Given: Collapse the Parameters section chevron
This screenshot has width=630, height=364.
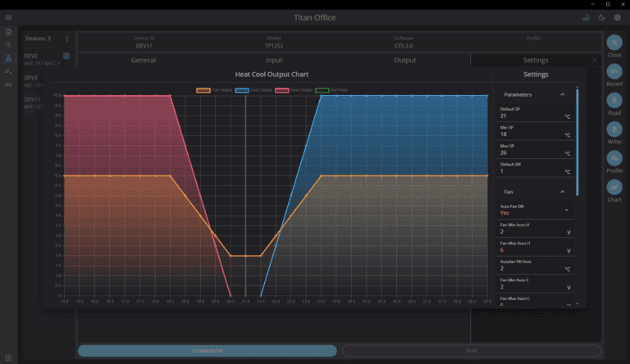Looking at the screenshot, I should tap(563, 94).
